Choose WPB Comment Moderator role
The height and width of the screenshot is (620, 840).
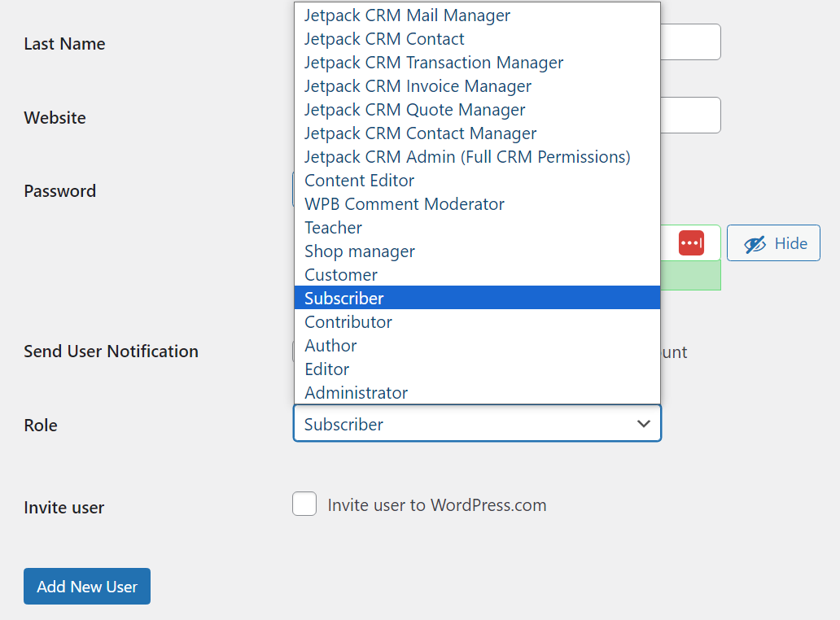click(x=404, y=204)
